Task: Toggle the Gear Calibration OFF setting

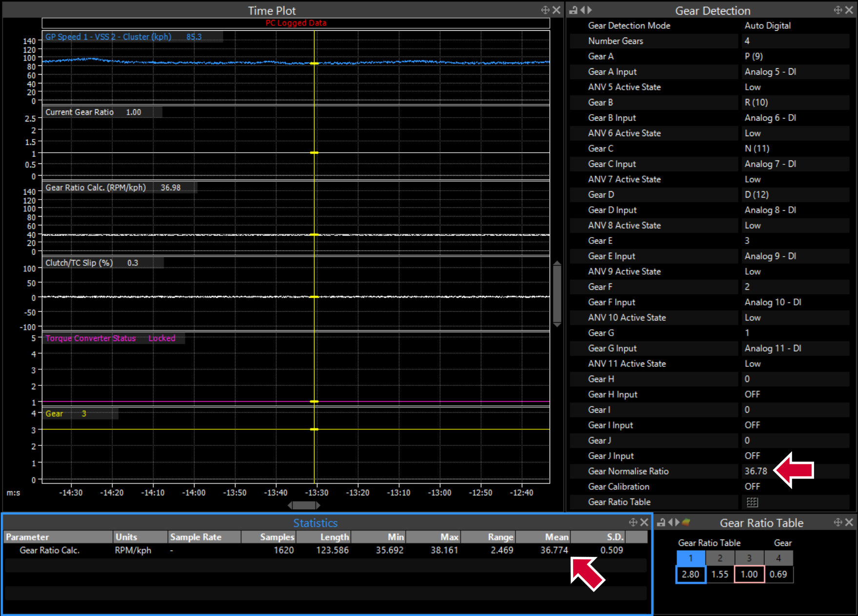Action: [x=752, y=487]
